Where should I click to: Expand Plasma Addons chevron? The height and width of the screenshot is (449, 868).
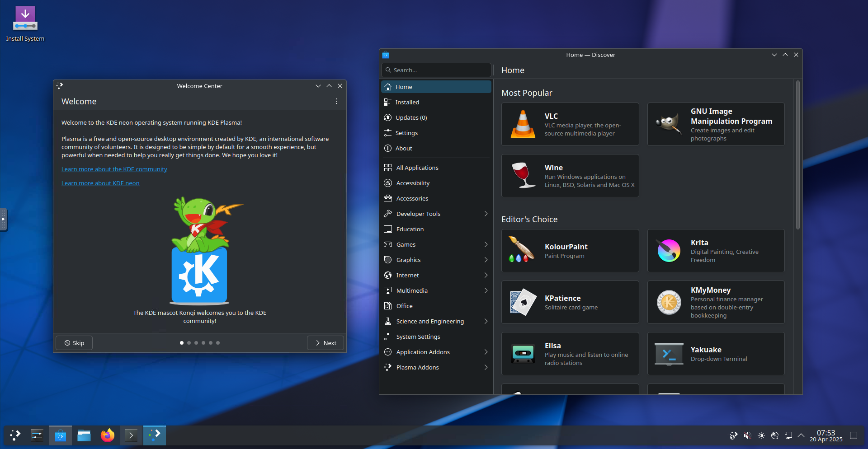[x=486, y=367]
